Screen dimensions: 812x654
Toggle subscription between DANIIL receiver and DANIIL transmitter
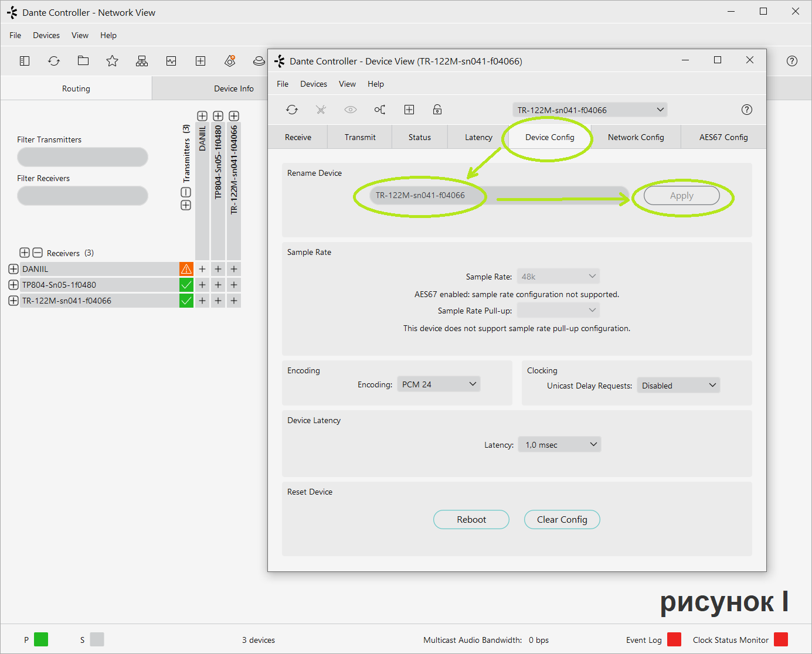[202, 269]
